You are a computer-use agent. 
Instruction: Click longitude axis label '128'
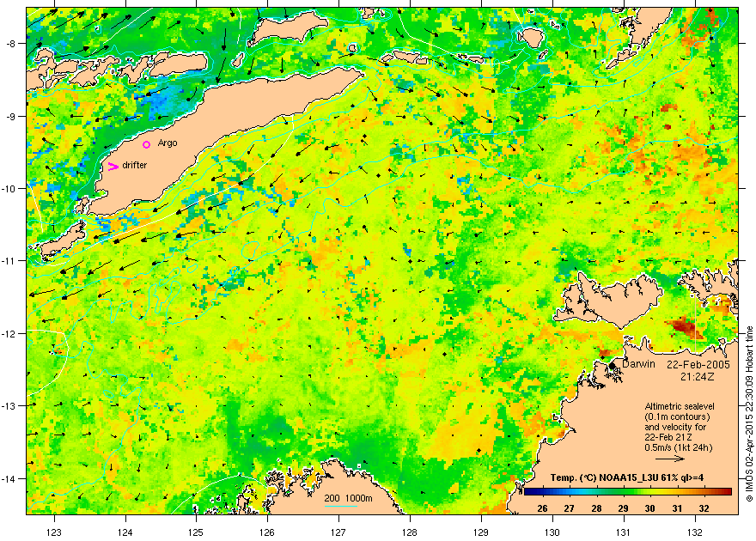click(x=410, y=532)
